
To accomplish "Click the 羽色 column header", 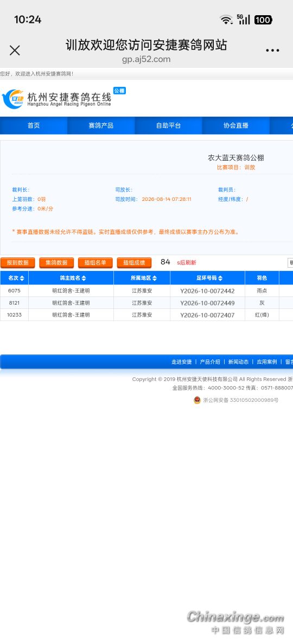I will [x=262, y=278].
